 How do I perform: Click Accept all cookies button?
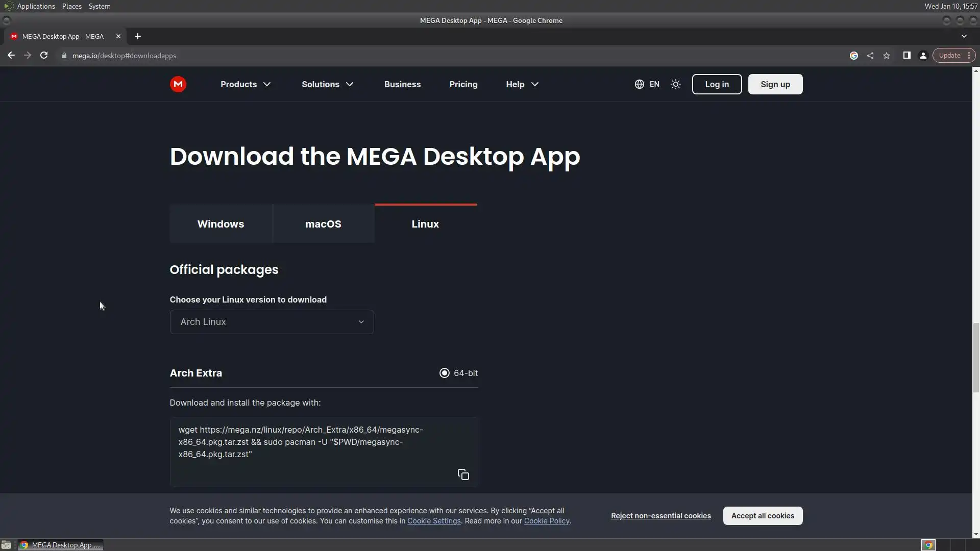coord(763,516)
